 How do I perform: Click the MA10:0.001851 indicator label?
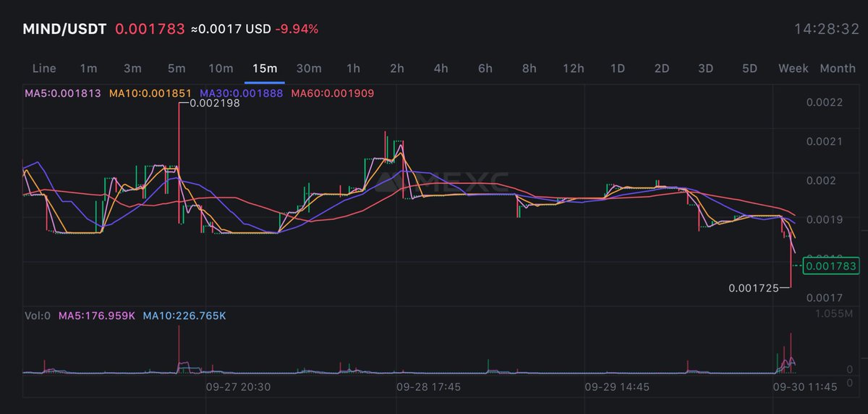coord(152,93)
